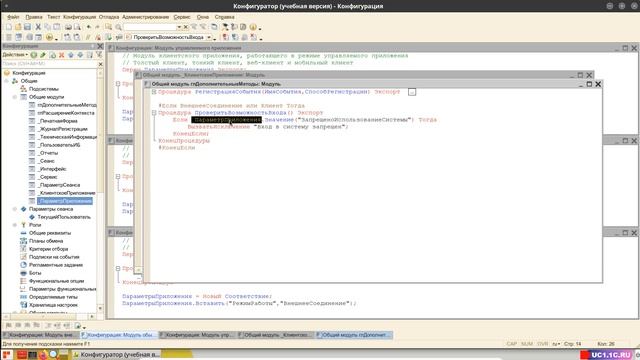The image size is (640, 360).
Task: Click the green Add object icon in the configuration panel
Action: point(34,55)
